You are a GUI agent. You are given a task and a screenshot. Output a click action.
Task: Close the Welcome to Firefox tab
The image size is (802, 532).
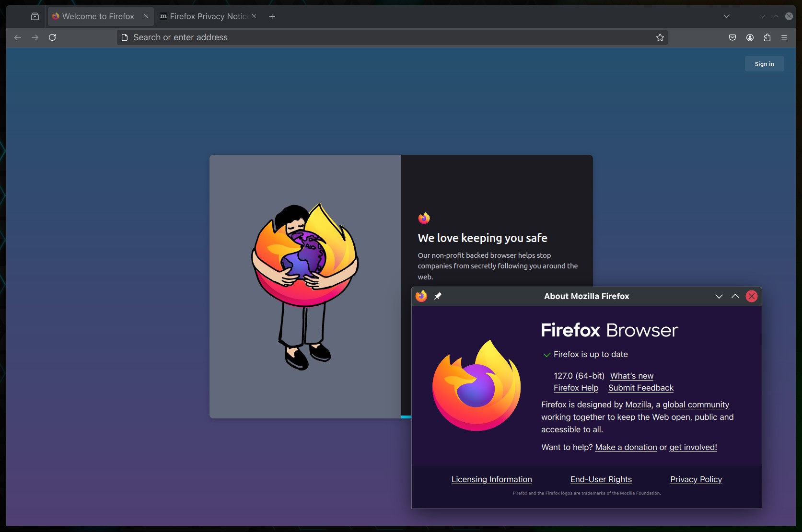146,16
